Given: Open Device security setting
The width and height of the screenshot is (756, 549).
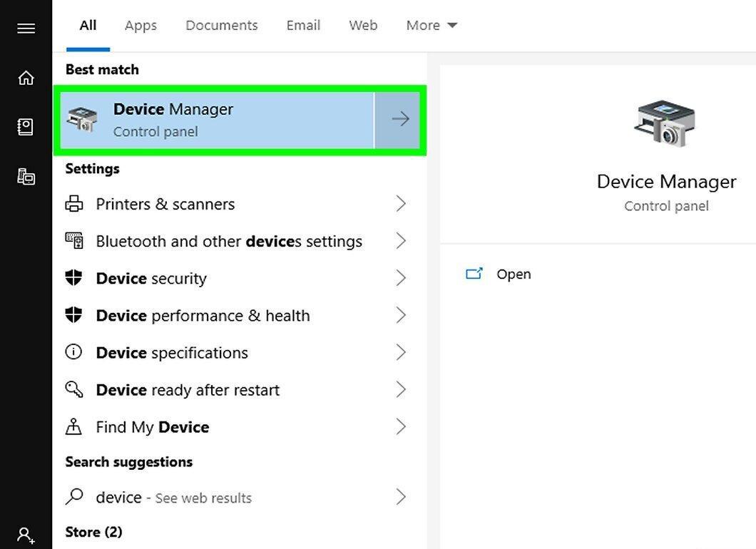Looking at the screenshot, I should (240, 277).
